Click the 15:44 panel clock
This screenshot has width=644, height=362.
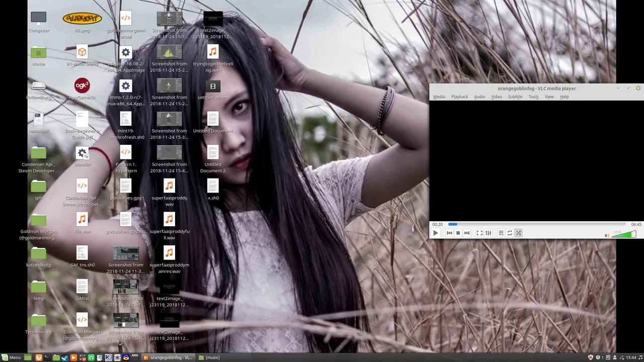pos(631,357)
